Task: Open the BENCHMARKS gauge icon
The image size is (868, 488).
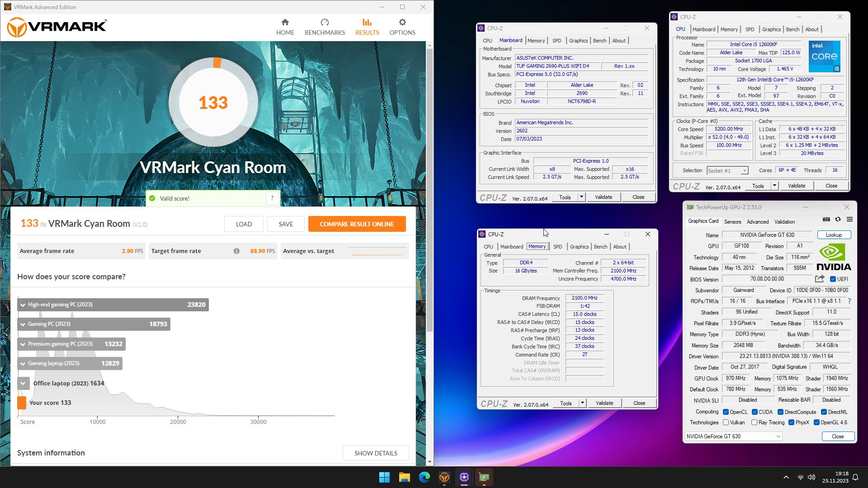Action: coord(325,22)
